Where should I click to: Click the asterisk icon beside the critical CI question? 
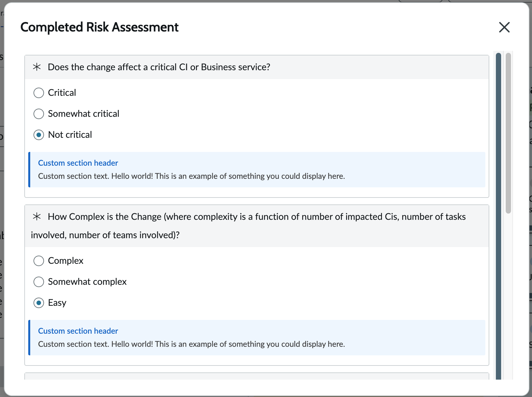click(x=37, y=67)
